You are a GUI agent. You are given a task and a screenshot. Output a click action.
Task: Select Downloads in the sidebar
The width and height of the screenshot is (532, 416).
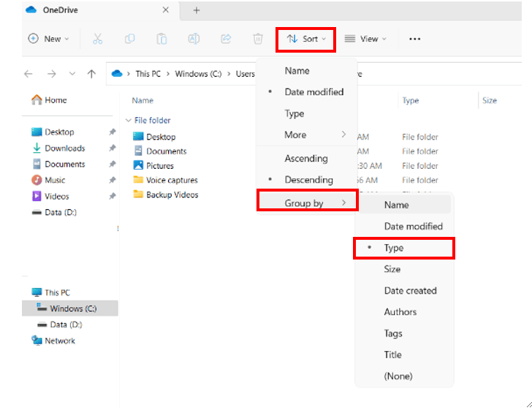(x=58, y=148)
